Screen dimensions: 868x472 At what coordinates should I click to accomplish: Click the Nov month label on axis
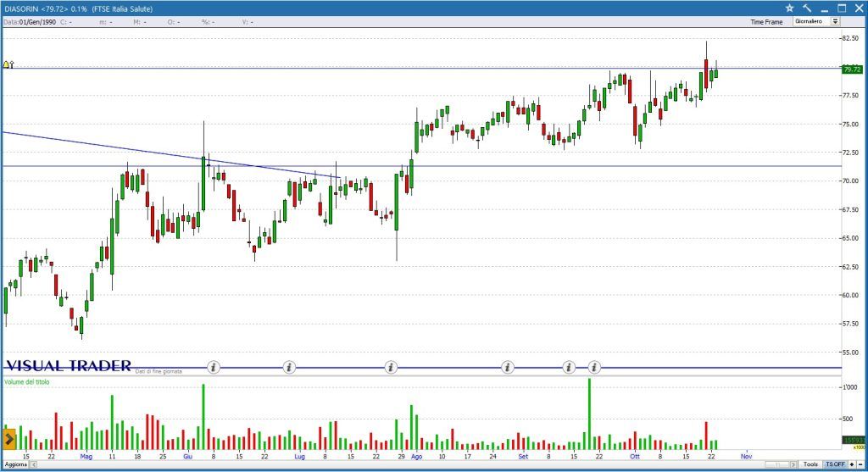[746, 457]
